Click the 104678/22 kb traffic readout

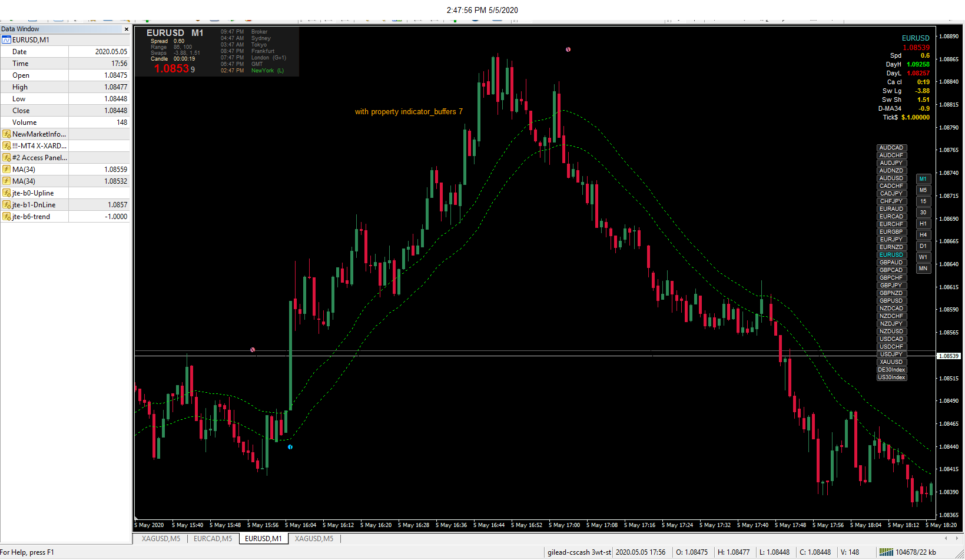[x=916, y=552]
